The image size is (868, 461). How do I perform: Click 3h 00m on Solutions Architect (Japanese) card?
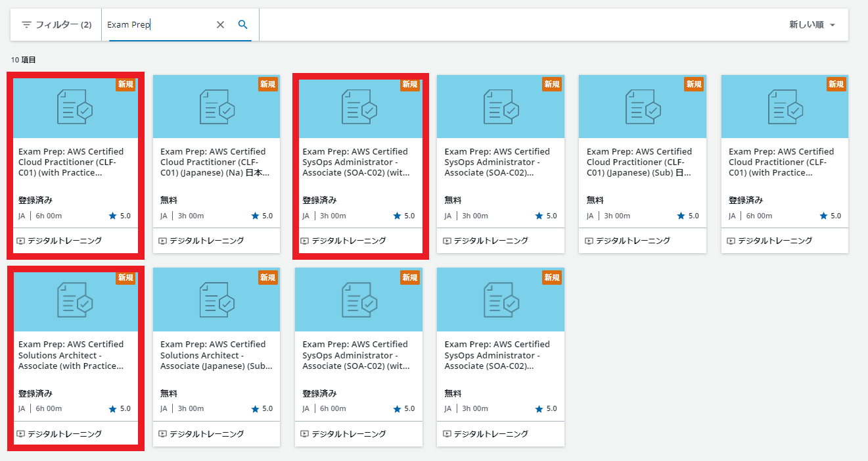pyautogui.click(x=191, y=408)
